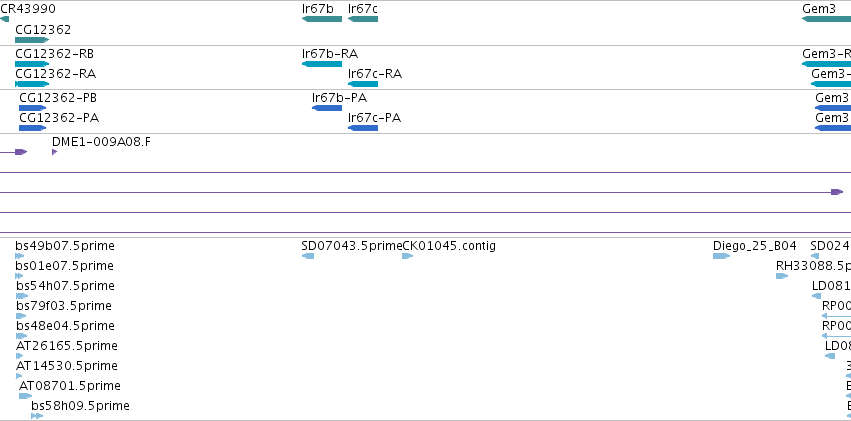Click the bs49b07.5prime EST label
Screen dimensions: 851x421
pyautogui.click(x=65, y=246)
